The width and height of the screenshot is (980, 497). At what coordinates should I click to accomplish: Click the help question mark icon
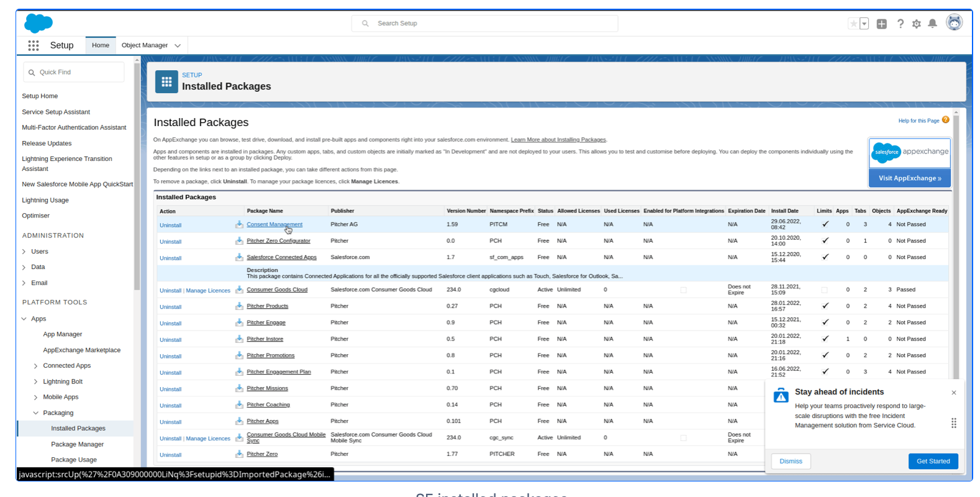(x=900, y=24)
